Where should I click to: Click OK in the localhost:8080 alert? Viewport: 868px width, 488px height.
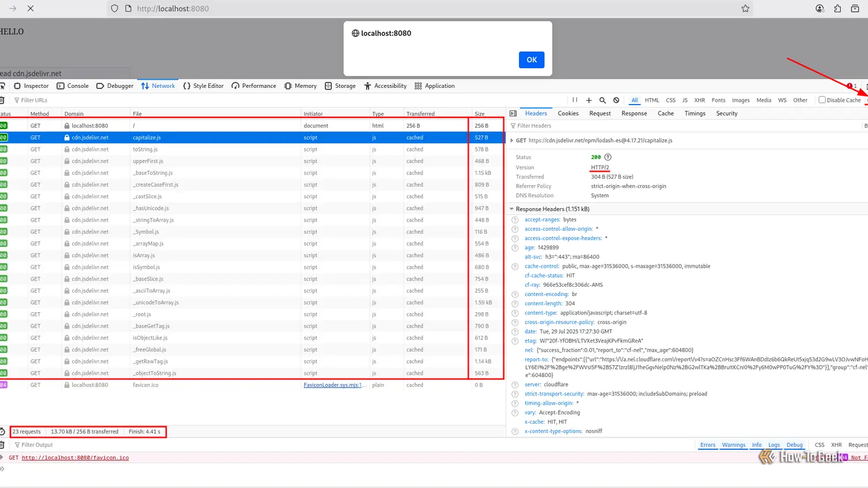coord(532,60)
